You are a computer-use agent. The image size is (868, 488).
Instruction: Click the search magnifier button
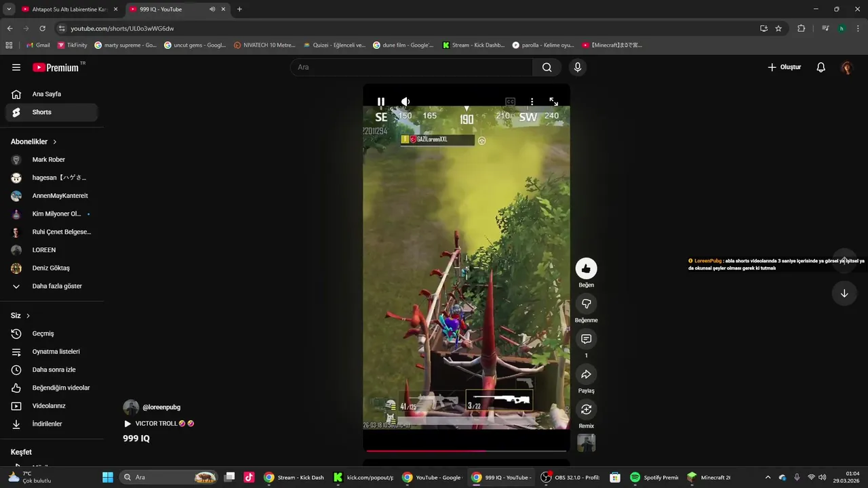click(x=547, y=67)
